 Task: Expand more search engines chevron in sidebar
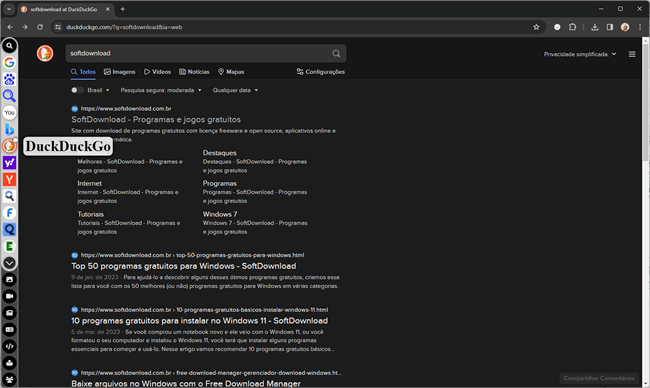coord(9,263)
